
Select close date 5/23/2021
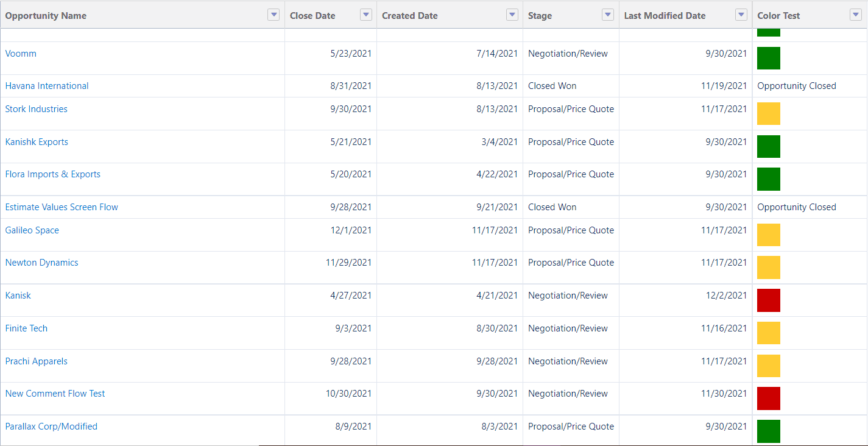click(x=351, y=54)
